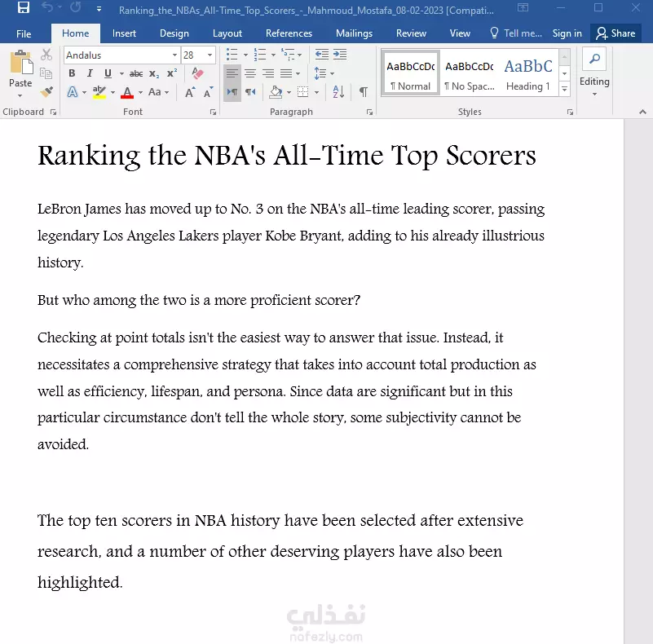
Task: Expand highlight color options arrow
Action: click(113, 92)
